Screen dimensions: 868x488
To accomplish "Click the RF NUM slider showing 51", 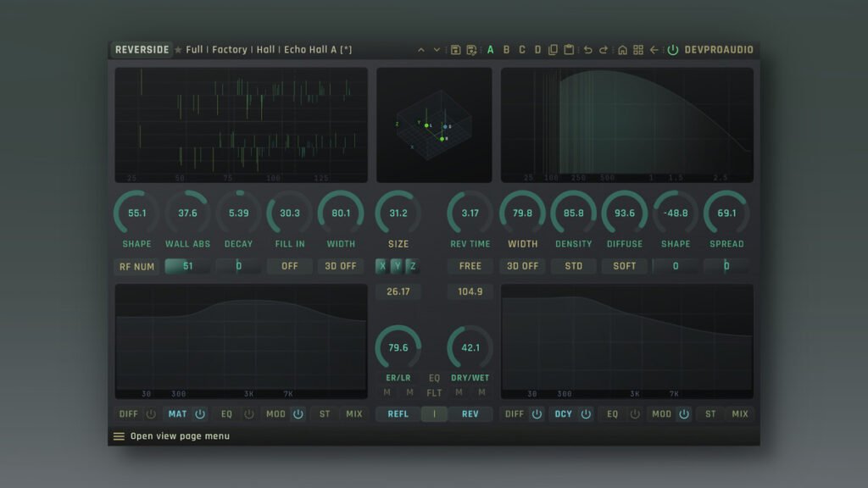I will pyautogui.click(x=187, y=266).
